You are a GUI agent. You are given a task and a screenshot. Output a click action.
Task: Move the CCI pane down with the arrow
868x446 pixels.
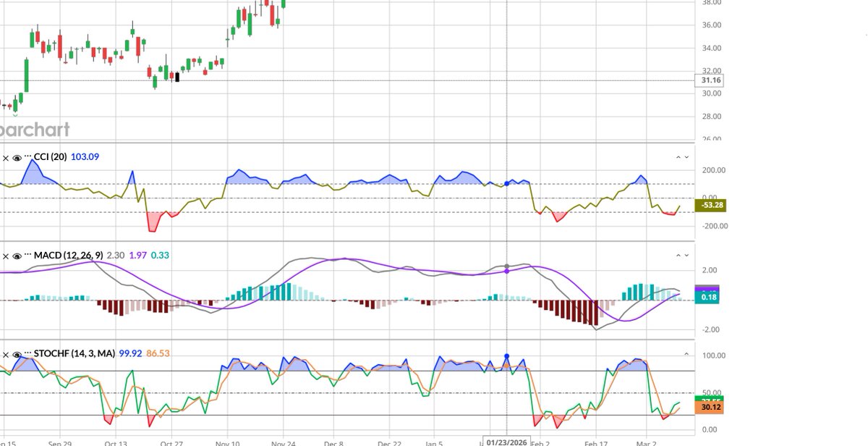click(x=687, y=157)
